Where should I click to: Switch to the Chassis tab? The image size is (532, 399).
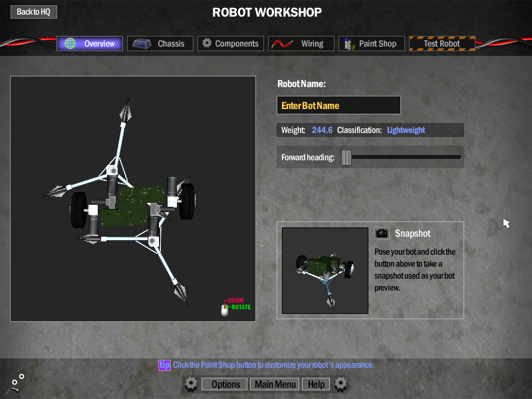(160, 43)
